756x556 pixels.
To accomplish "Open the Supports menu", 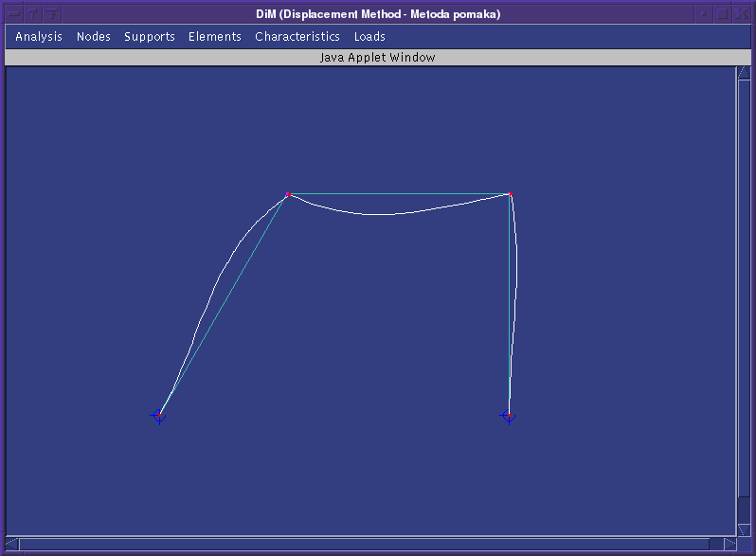I will tap(150, 37).
